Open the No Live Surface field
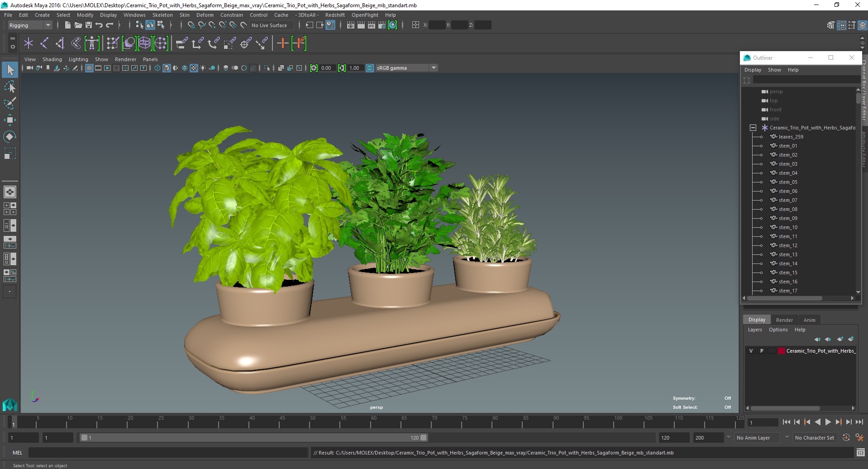Viewport: 868px width, 469px height. [x=272, y=25]
